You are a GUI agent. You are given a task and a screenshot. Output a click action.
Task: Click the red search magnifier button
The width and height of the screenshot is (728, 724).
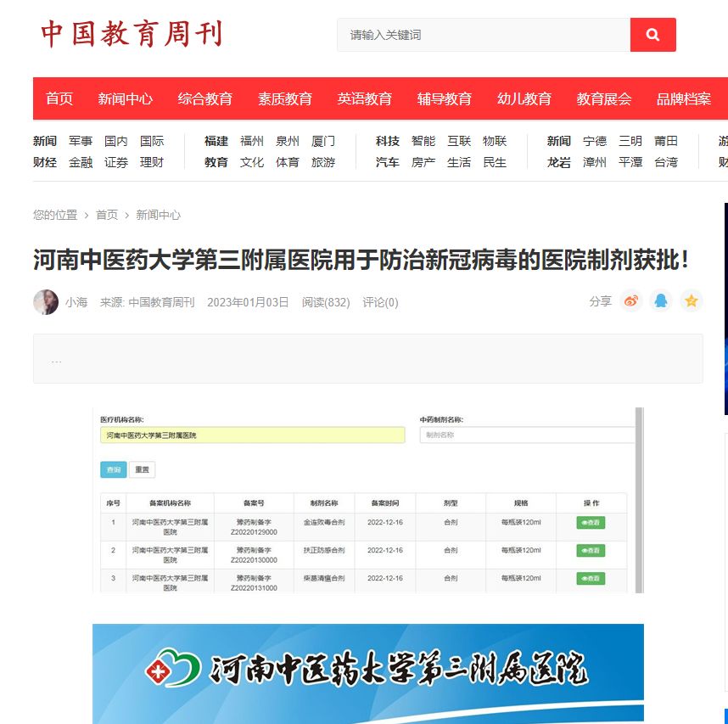(x=652, y=35)
